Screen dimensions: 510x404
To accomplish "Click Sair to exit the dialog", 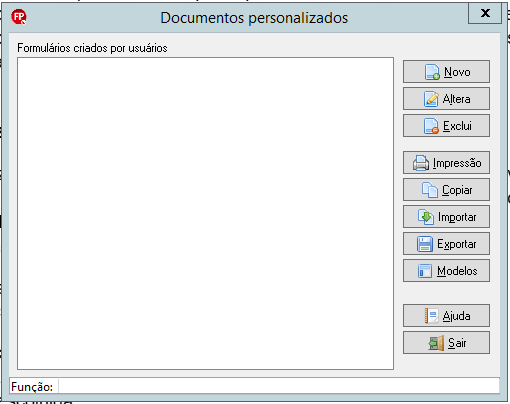I will click(446, 342).
